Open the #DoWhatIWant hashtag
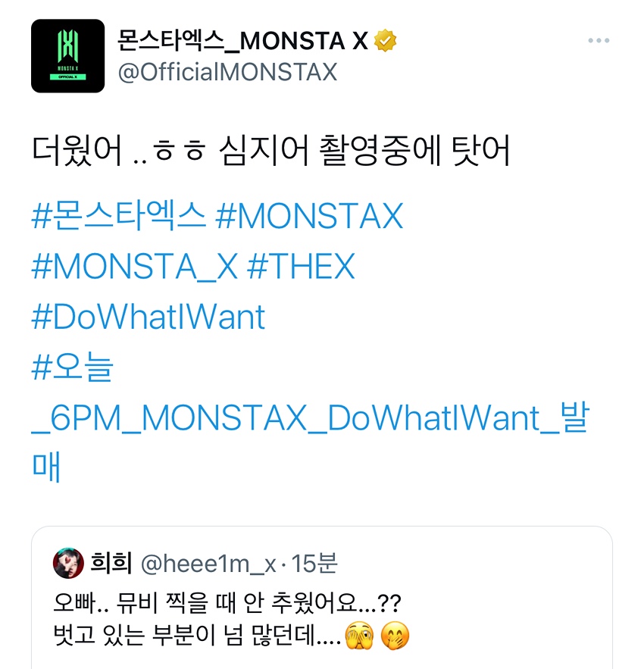The height and width of the screenshot is (669, 644). click(148, 317)
